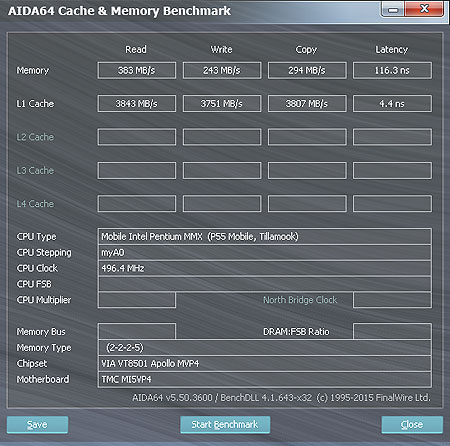The height and width of the screenshot is (446, 450).
Task: Click the AIDA64 version copyright text
Action: (281, 398)
